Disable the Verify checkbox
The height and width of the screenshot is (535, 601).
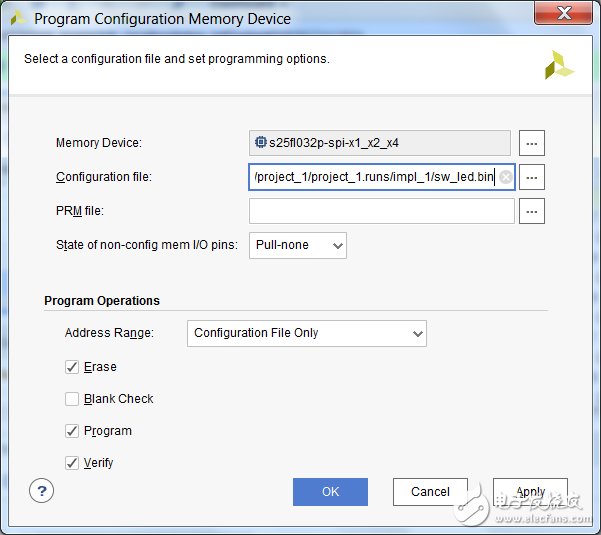tap(72, 463)
